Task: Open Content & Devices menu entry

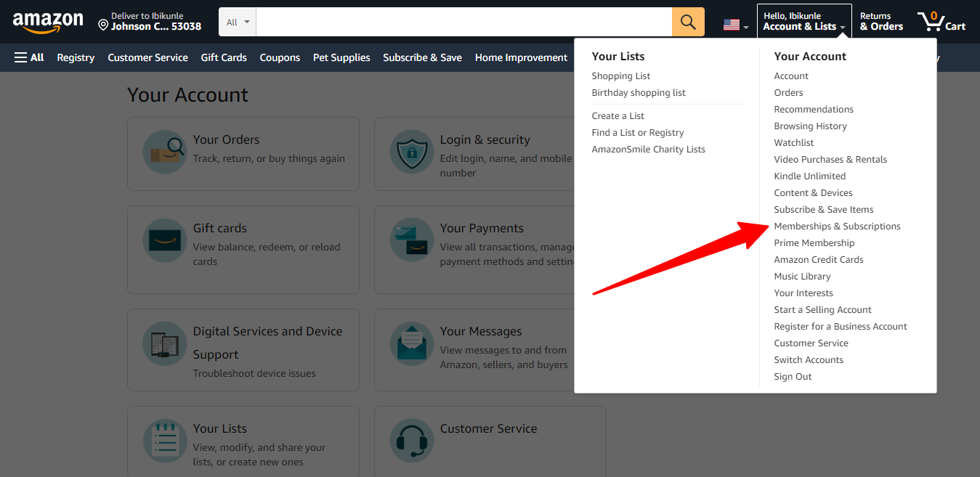Action: (813, 193)
